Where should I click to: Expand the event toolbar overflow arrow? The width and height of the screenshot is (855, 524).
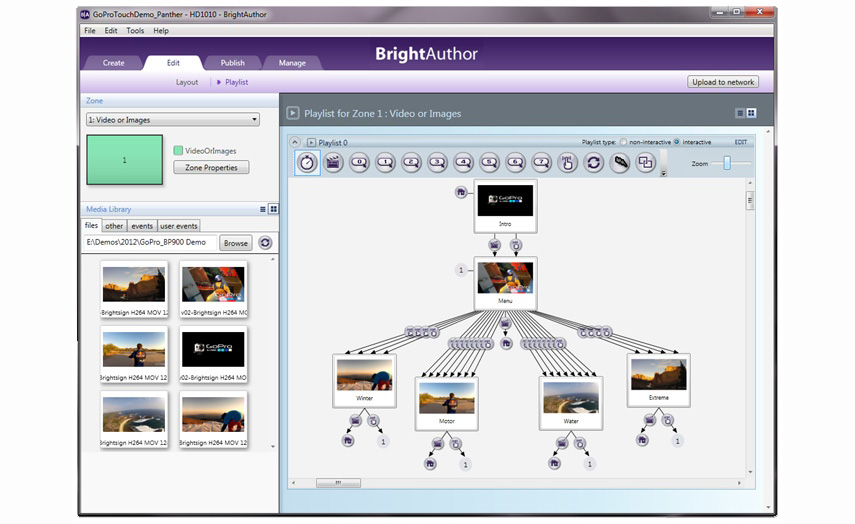(x=664, y=173)
